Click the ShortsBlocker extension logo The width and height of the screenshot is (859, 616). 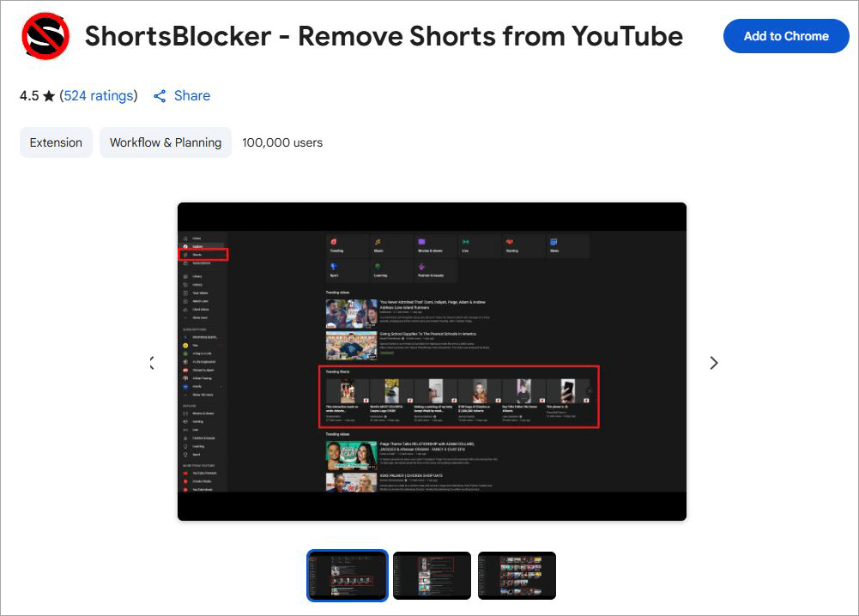(x=44, y=36)
